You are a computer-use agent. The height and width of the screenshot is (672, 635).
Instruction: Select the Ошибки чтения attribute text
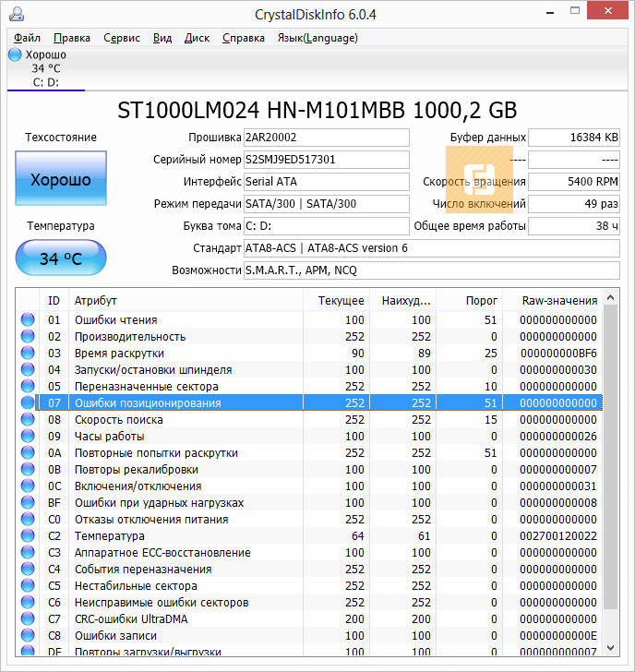(115, 320)
